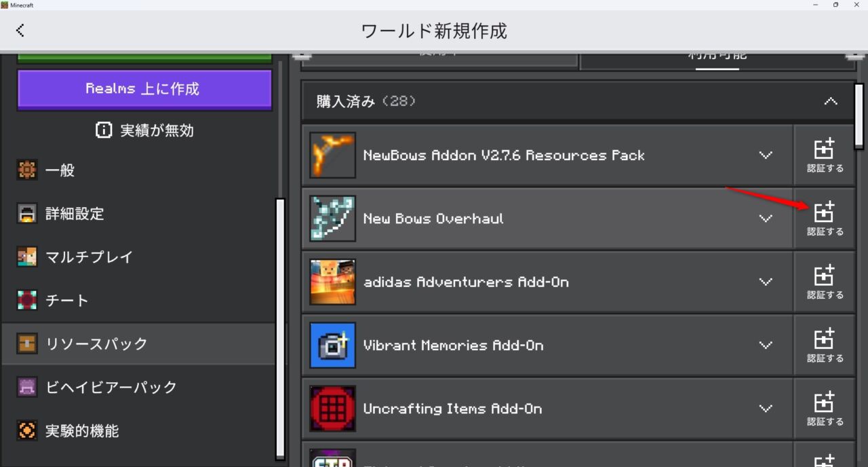This screenshot has height=467, width=868.
Task: Select リソースパック in sidebar
Action: pos(138,344)
